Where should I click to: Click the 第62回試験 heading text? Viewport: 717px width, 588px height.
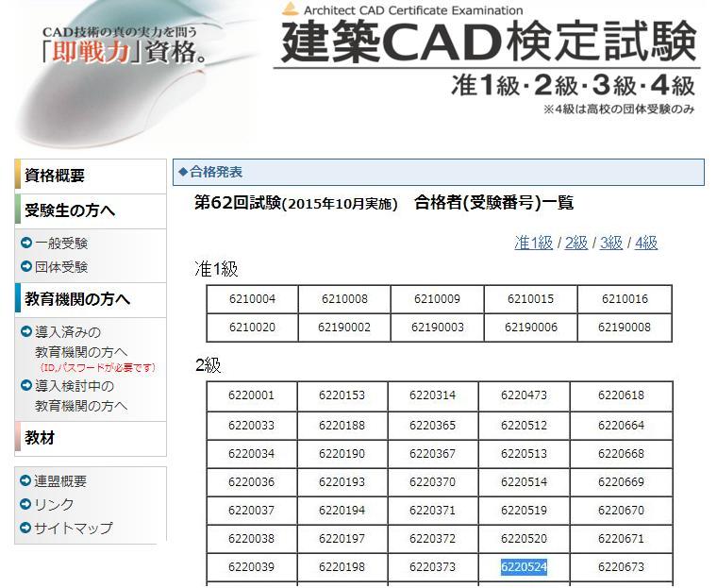pos(383,202)
